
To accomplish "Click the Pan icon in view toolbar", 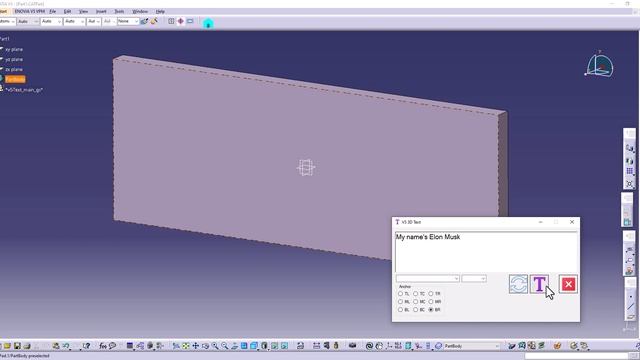I will click(x=196, y=346).
